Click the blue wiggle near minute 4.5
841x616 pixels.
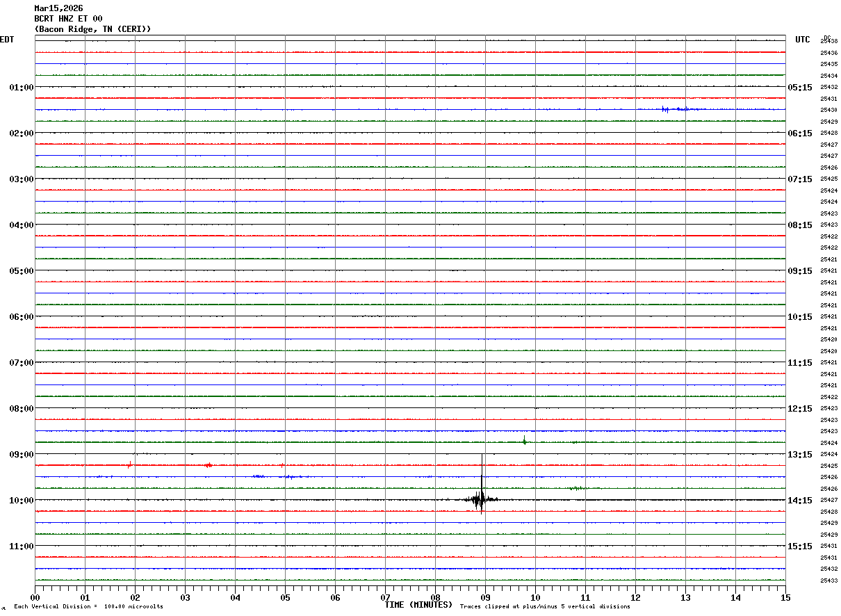[x=259, y=476]
